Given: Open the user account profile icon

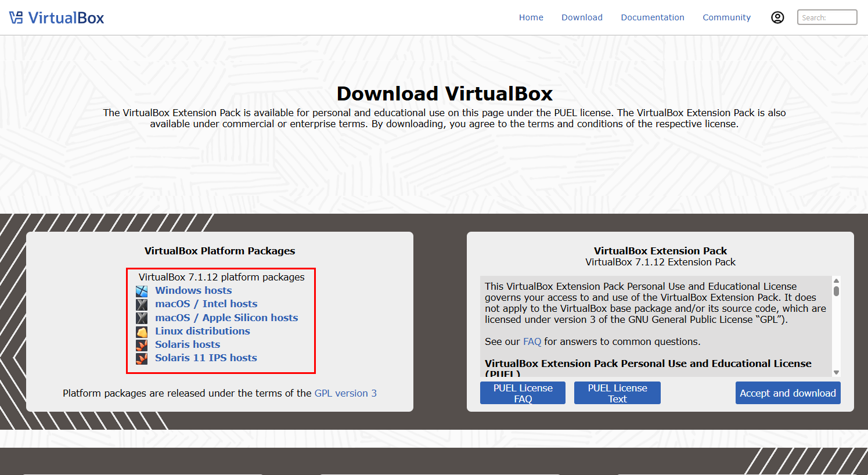Looking at the screenshot, I should (x=777, y=17).
